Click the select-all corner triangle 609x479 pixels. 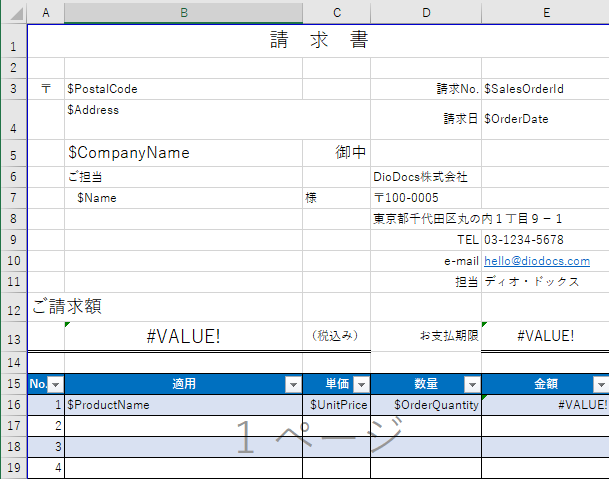(x=16, y=14)
